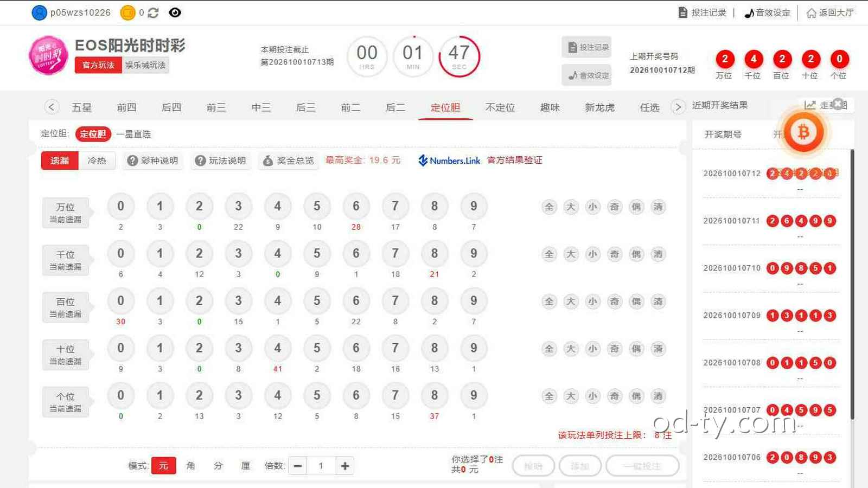Select 全 for the 十位 row
The width and height of the screenshot is (868, 488).
[x=549, y=349]
